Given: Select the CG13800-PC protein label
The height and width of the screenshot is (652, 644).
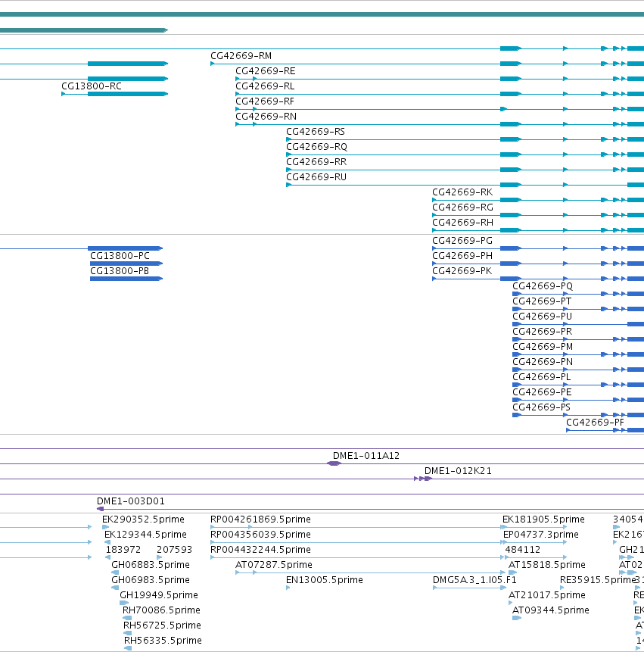Looking at the screenshot, I should pyautogui.click(x=120, y=256).
